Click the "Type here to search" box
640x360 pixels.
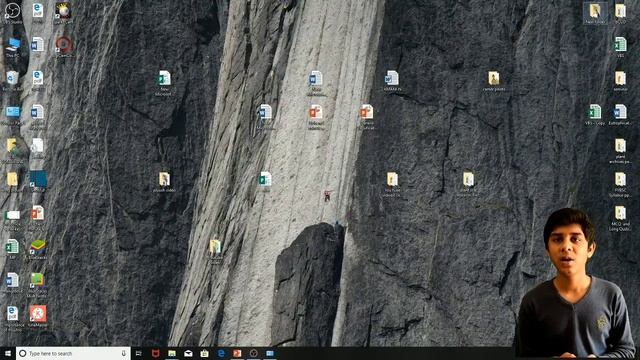click(73, 353)
